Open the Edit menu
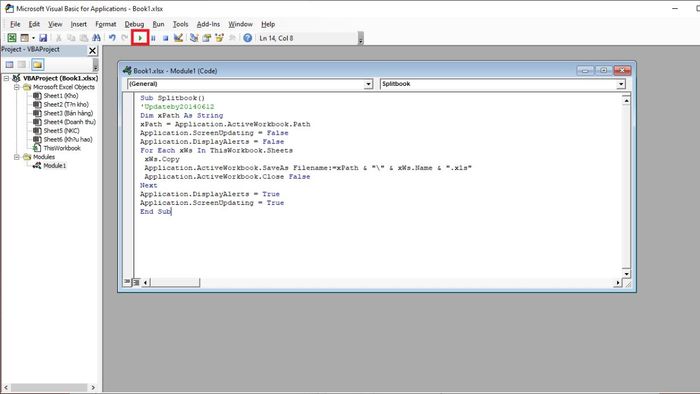Viewport: 700px width, 394px height. (34, 24)
